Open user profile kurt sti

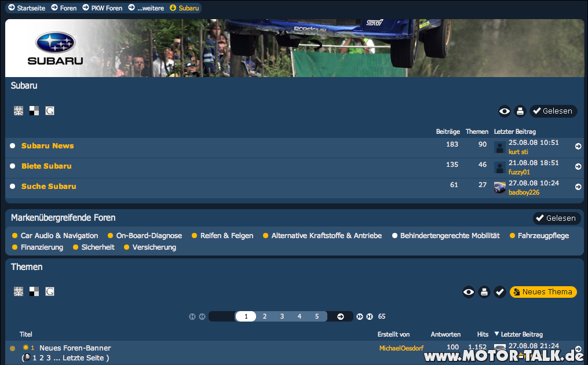click(x=518, y=152)
